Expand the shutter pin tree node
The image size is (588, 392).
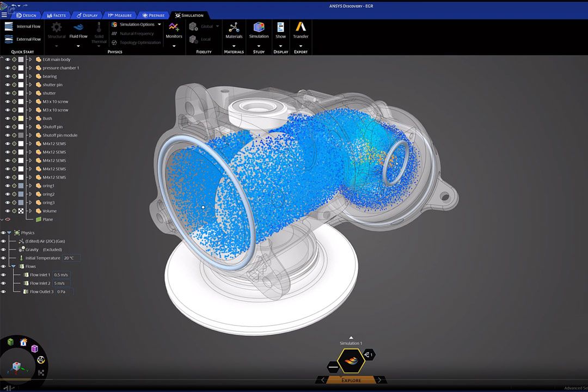pyautogui.click(x=30, y=85)
